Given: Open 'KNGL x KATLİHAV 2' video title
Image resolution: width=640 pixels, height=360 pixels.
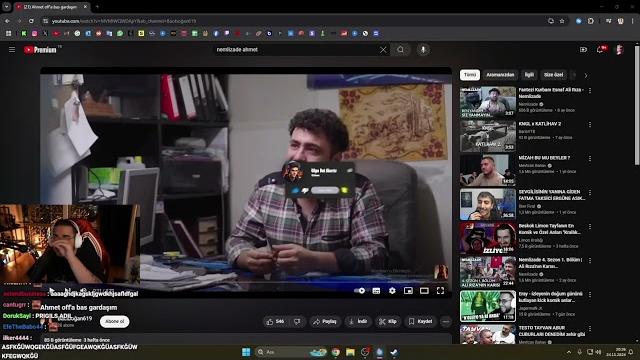Looking at the screenshot, I should pos(540,124).
